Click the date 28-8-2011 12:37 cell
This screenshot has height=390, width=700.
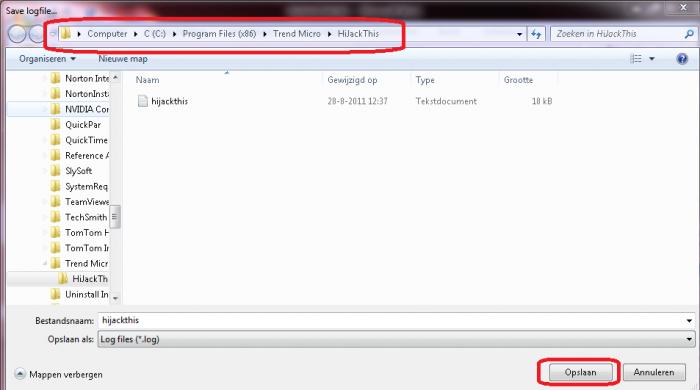pos(357,101)
